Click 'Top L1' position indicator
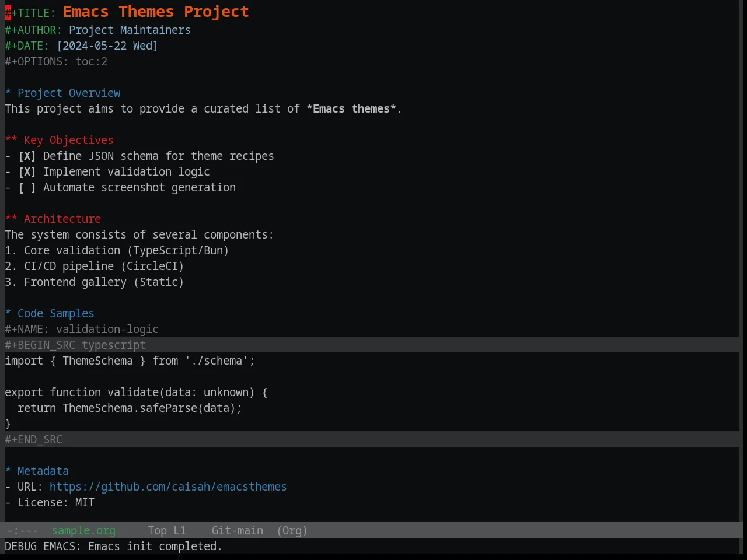This screenshot has height=560, width=747. (x=167, y=531)
